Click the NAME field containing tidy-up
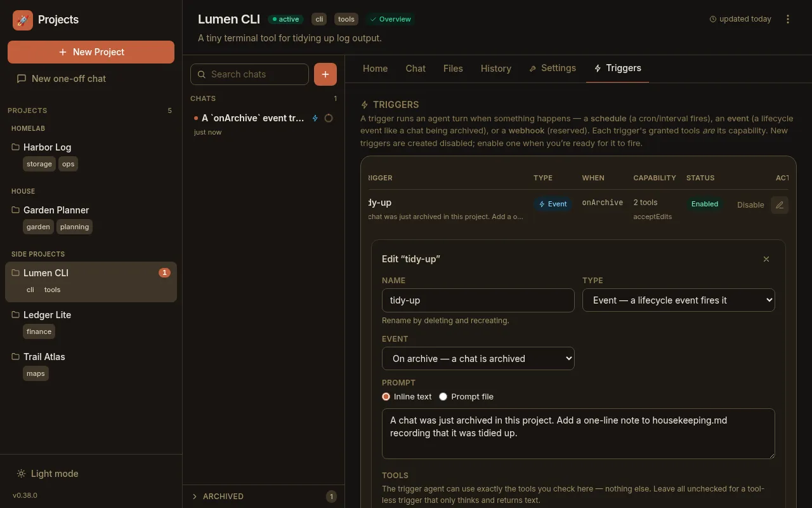 pyautogui.click(x=478, y=300)
